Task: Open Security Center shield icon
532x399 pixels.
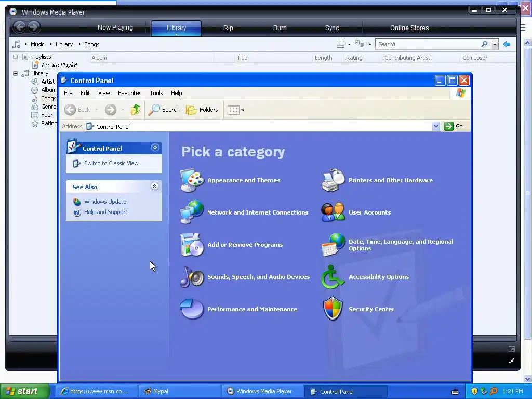Action: click(333, 309)
